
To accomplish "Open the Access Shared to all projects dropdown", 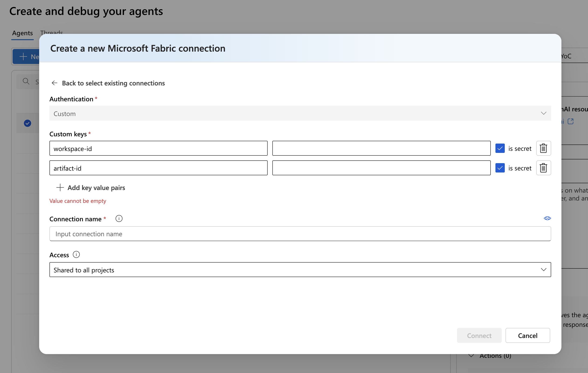I will (300, 270).
